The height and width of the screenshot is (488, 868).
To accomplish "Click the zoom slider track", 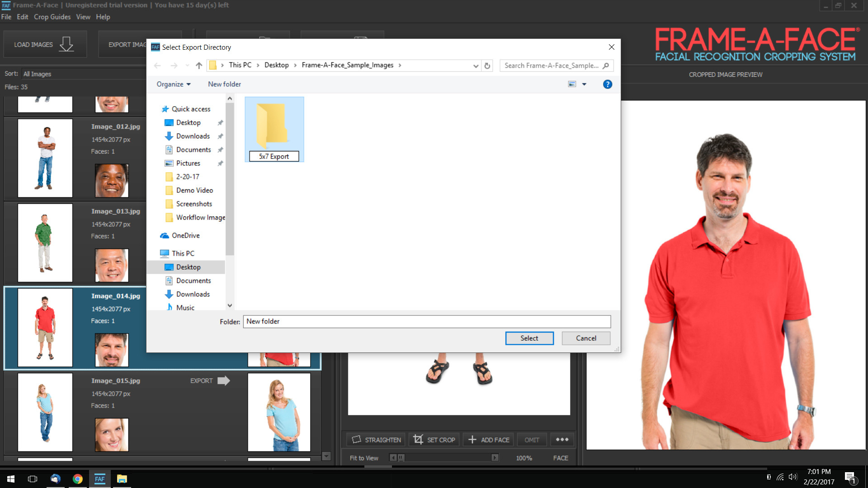I will tap(448, 458).
